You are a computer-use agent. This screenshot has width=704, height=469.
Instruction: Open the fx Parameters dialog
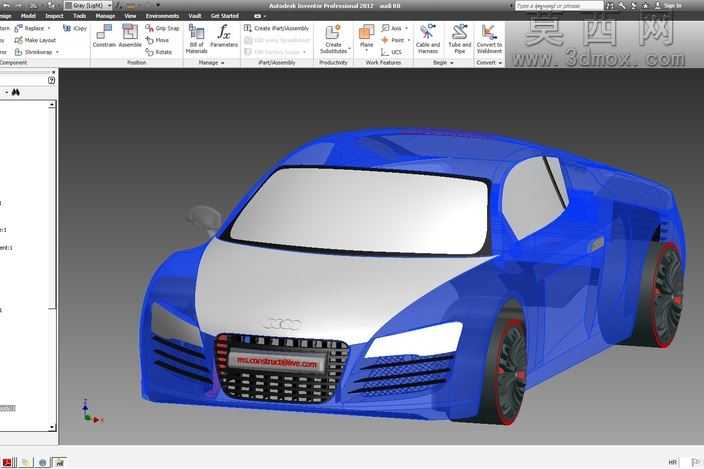[224, 36]
